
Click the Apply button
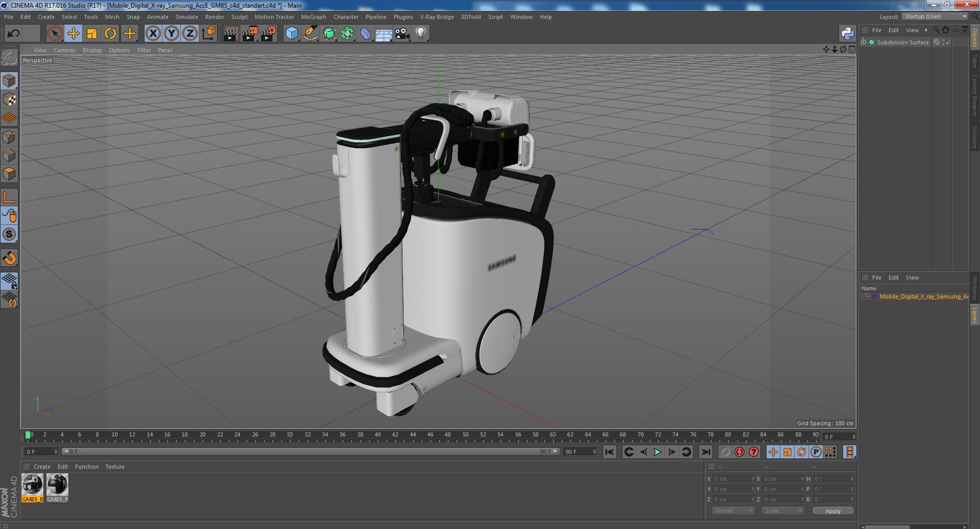(x=833, y=511)
